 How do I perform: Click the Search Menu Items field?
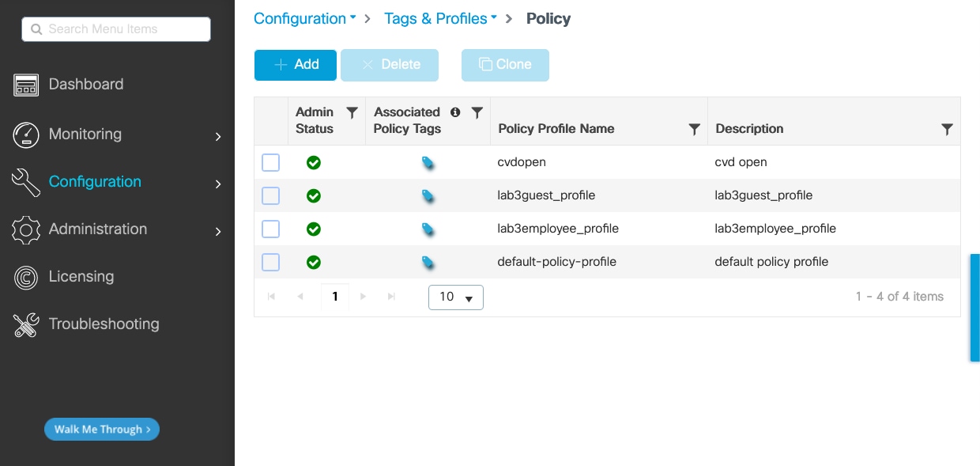pyautogui.click(x=116, y=29)
